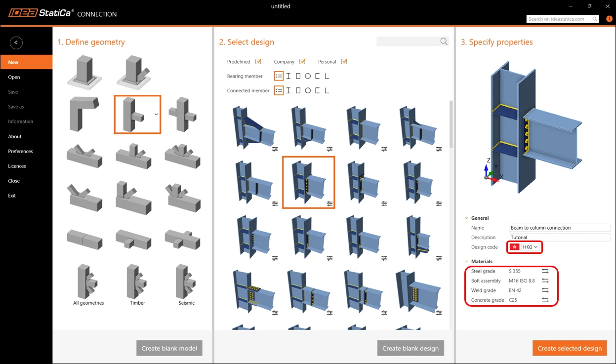Choose the cross-shaped beam-column geometry
Screen dimensions: 616x364
[x=183, y=114]
